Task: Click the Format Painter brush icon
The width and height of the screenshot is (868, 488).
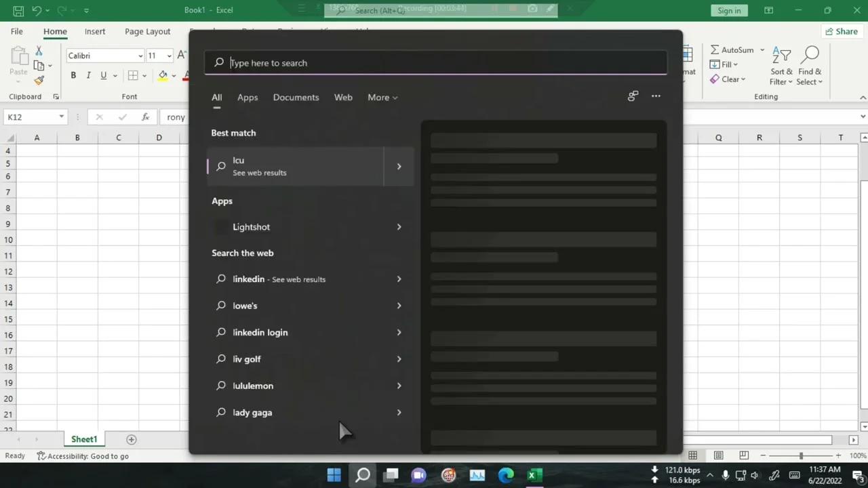Action: [x=39, y=80]
